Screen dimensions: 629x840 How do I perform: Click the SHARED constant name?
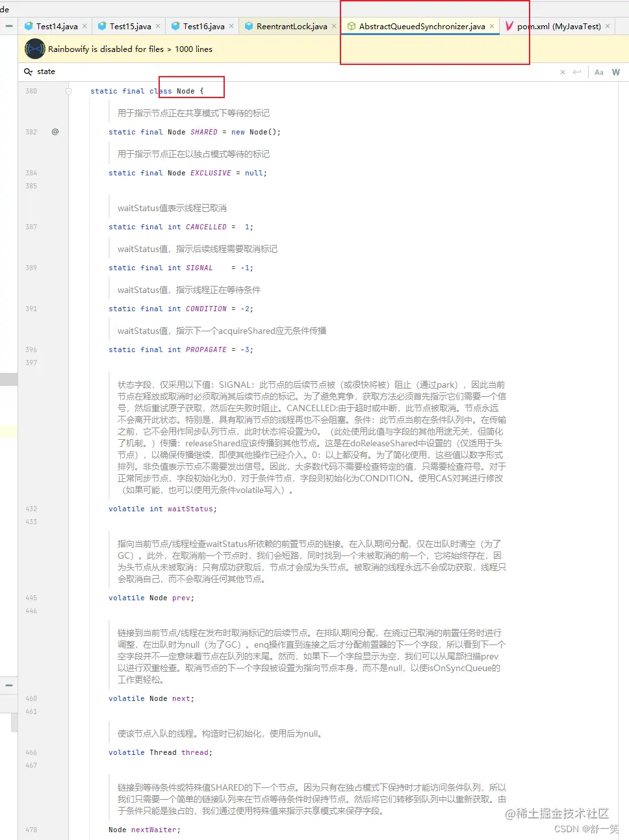204,133
